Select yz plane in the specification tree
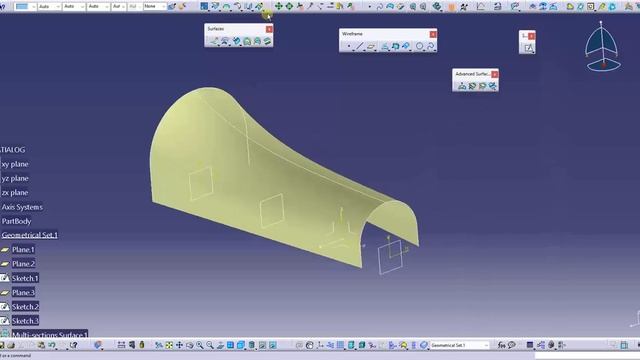This screenshot has height=360, width=640. (15, 178)
